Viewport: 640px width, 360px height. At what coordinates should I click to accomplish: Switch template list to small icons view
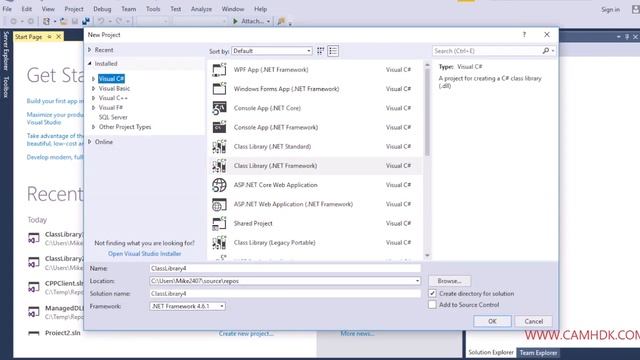coord(320,51)
